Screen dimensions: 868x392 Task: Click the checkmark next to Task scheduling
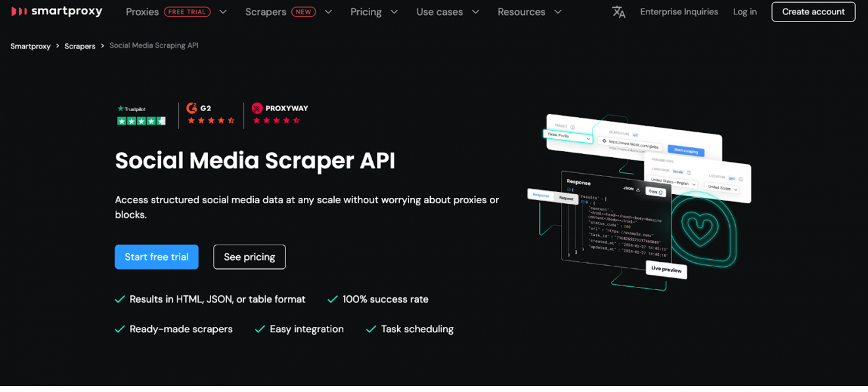pos(371,329)
